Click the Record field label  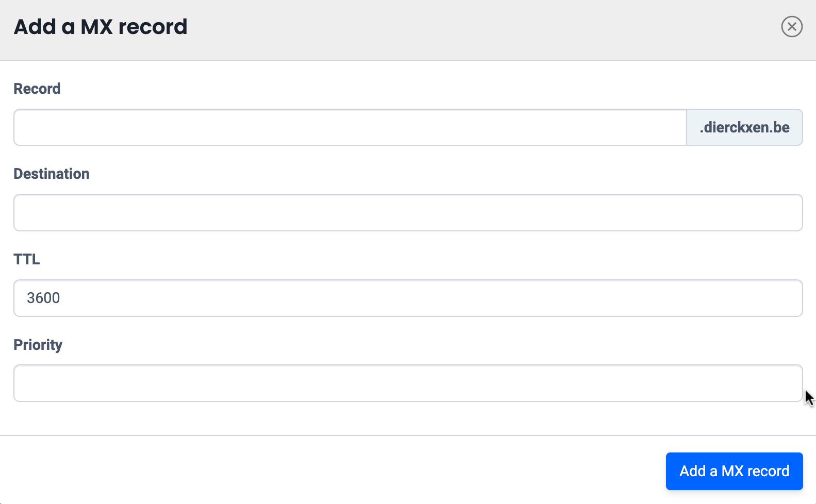click(37, 89)
